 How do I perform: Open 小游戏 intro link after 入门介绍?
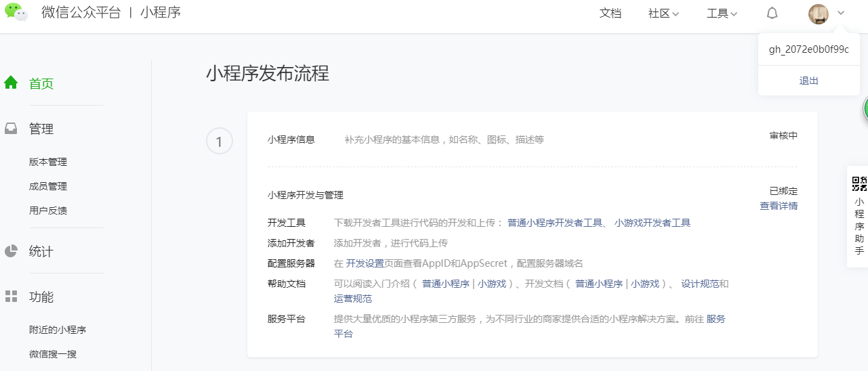coord(492,284)
